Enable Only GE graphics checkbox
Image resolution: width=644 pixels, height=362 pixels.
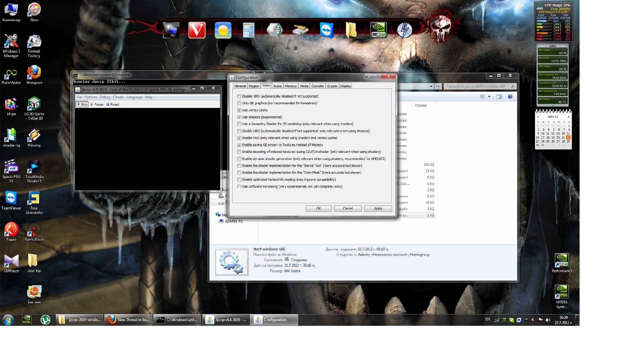tap(239, 103)
